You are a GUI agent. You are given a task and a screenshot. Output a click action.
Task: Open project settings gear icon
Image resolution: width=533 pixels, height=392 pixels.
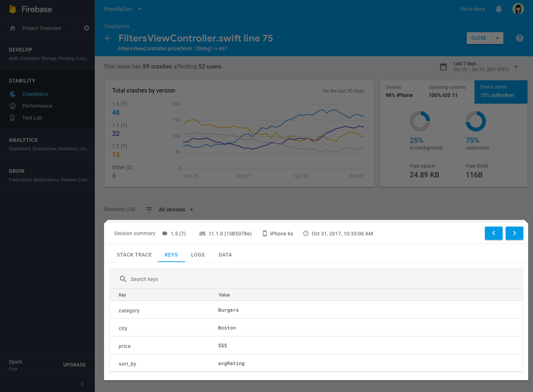tap(87, 28)
